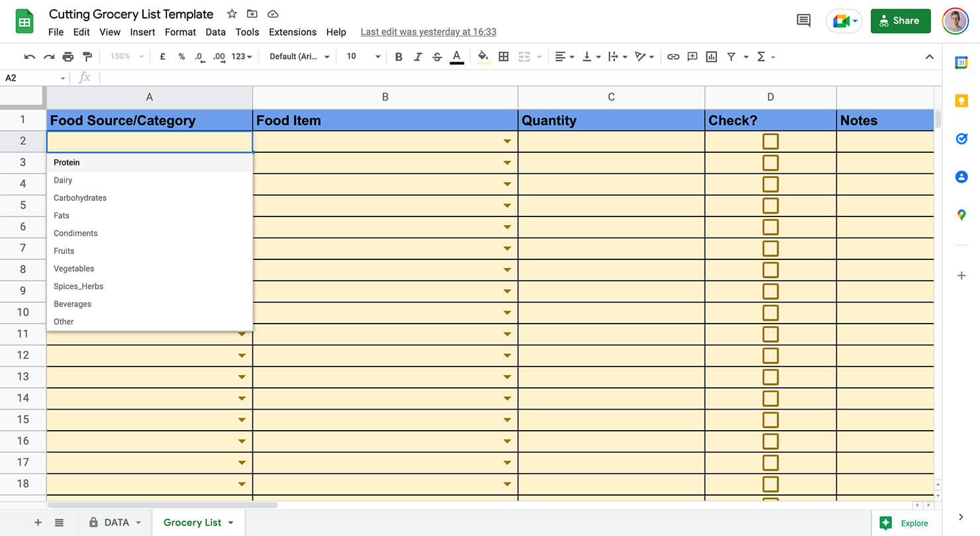
Task: Click the Share button
Action: (900, 21)
